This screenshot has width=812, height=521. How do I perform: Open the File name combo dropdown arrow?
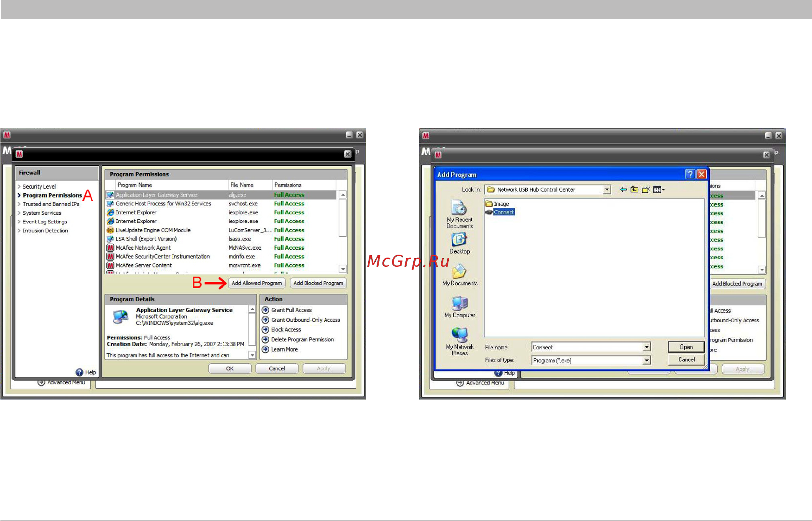click(646, 347)
